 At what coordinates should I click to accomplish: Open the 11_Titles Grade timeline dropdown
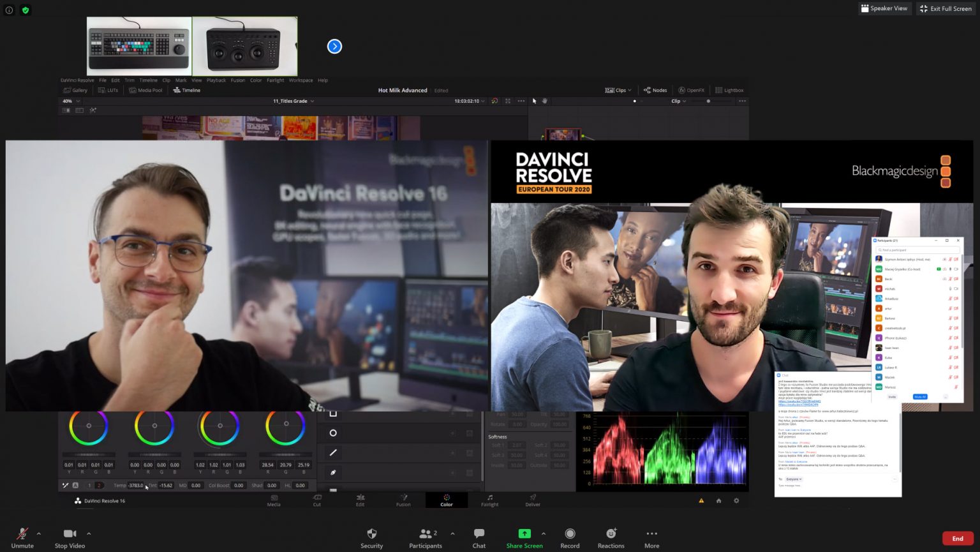pyautogui.click(x=293, y=101)
